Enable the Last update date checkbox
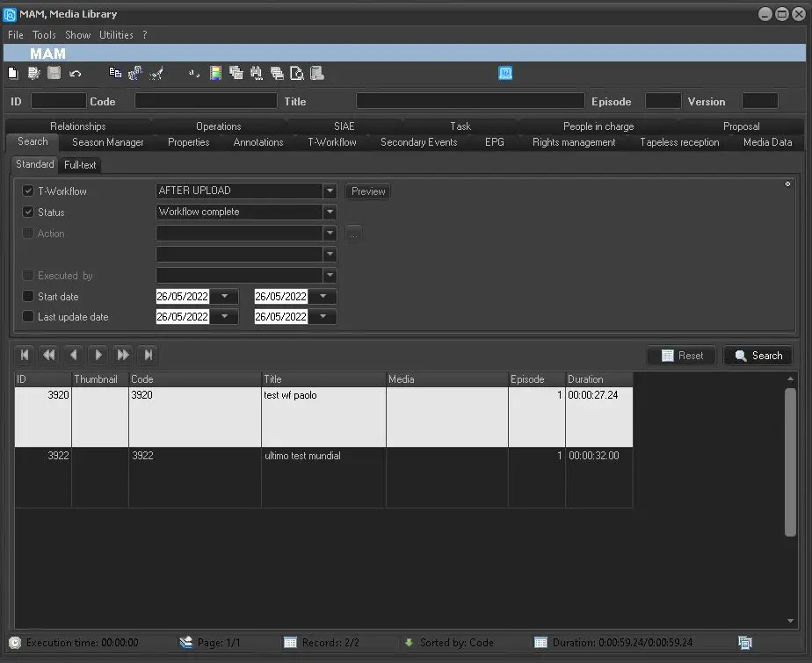The image size is (812, 663). pos(28,317)
